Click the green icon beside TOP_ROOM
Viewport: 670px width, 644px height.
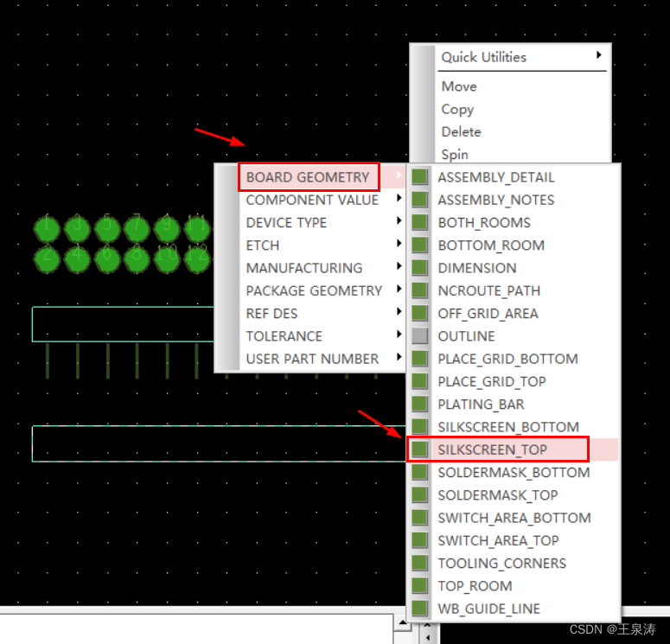420,586
